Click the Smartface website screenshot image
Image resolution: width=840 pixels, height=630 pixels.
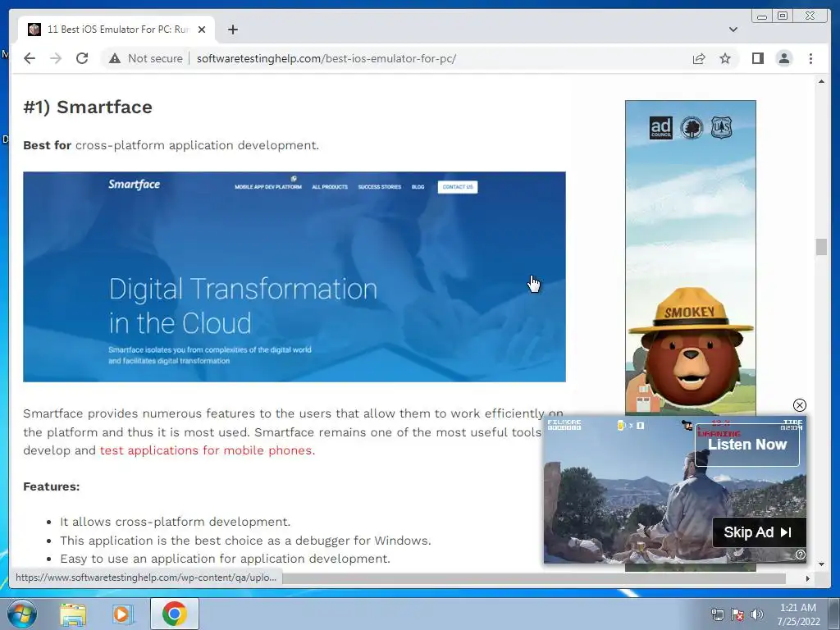click(x=294, y=277)
